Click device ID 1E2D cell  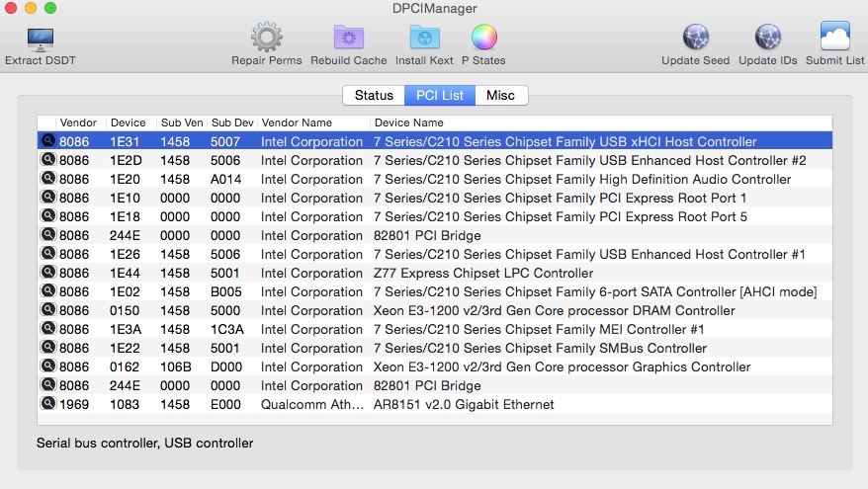tap(126, 160)
